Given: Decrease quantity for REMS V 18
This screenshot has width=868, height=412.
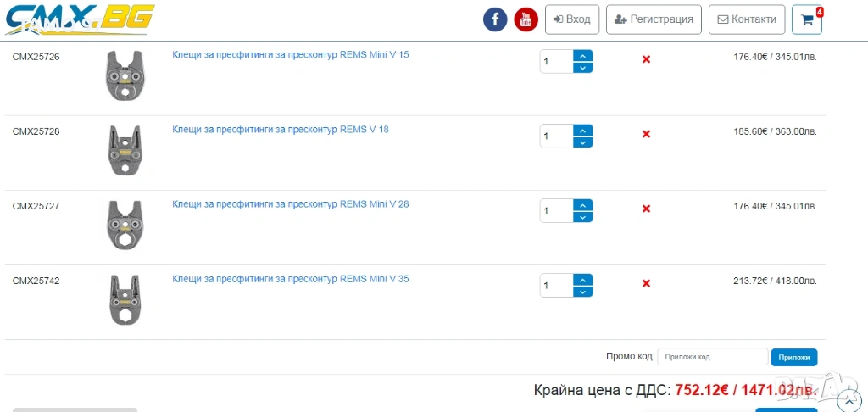Looking at the screenshot, I should coord(583,142).
